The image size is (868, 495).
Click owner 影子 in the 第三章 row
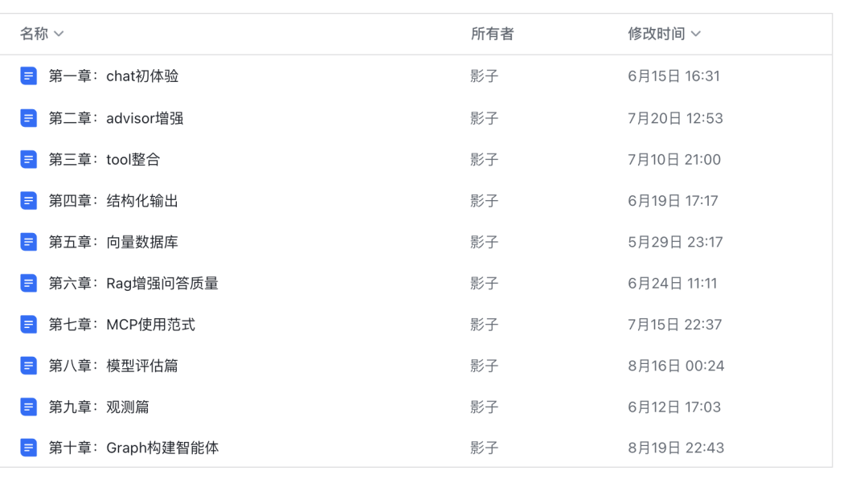coord(485,159)
